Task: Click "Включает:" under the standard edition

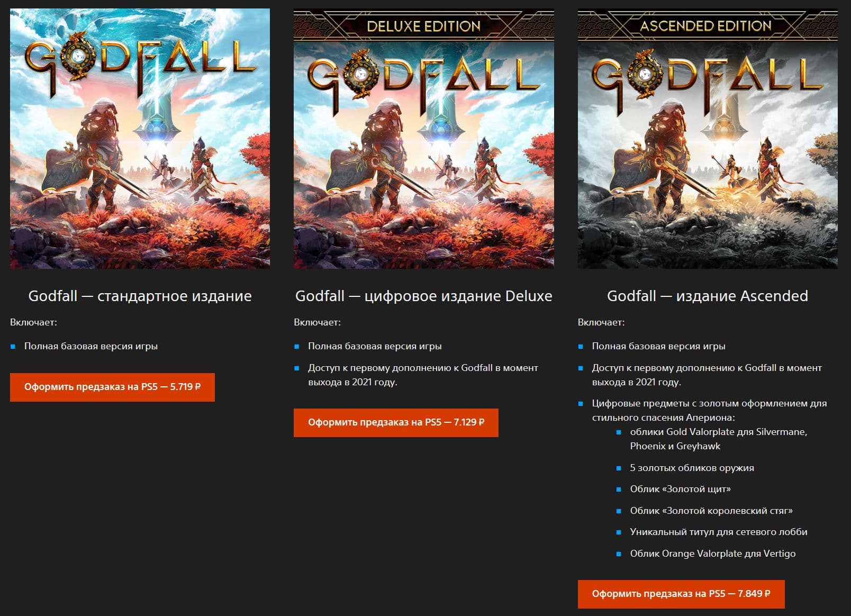Action: tap(33, 322)
